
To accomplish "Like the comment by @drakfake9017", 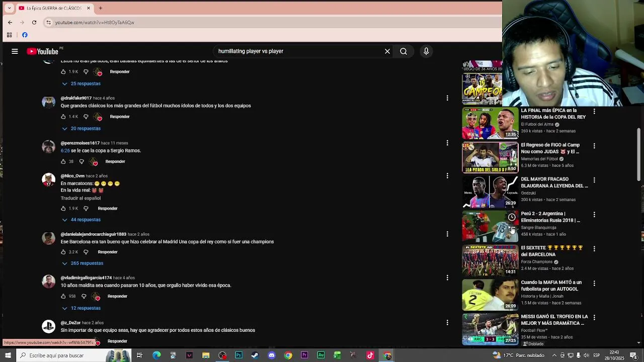I will point(63,117).
